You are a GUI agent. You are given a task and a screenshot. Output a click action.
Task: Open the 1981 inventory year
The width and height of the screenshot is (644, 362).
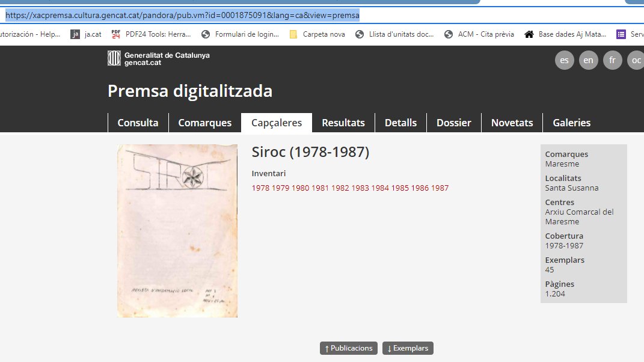(320, 188)
